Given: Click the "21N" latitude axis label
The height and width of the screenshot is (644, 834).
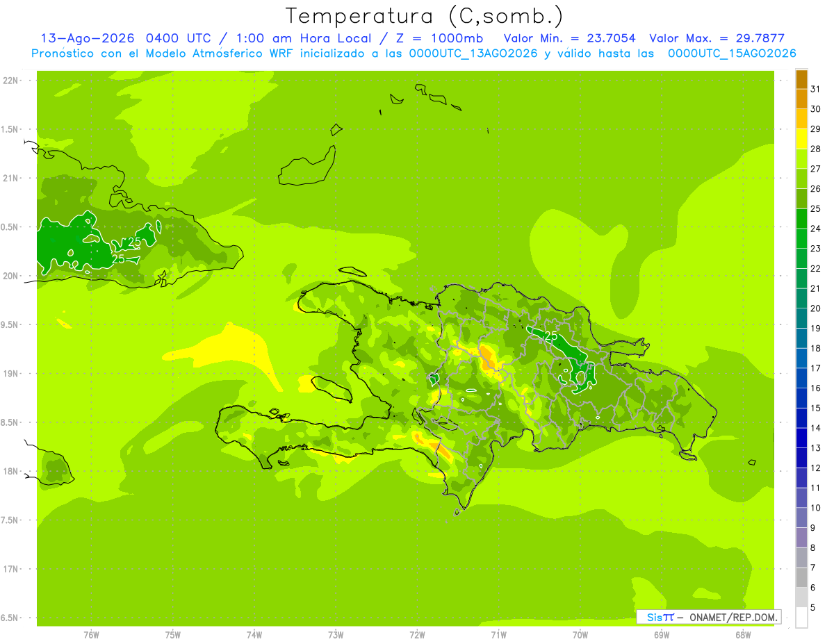Looking at the screenshot, I should click(10, 179).
